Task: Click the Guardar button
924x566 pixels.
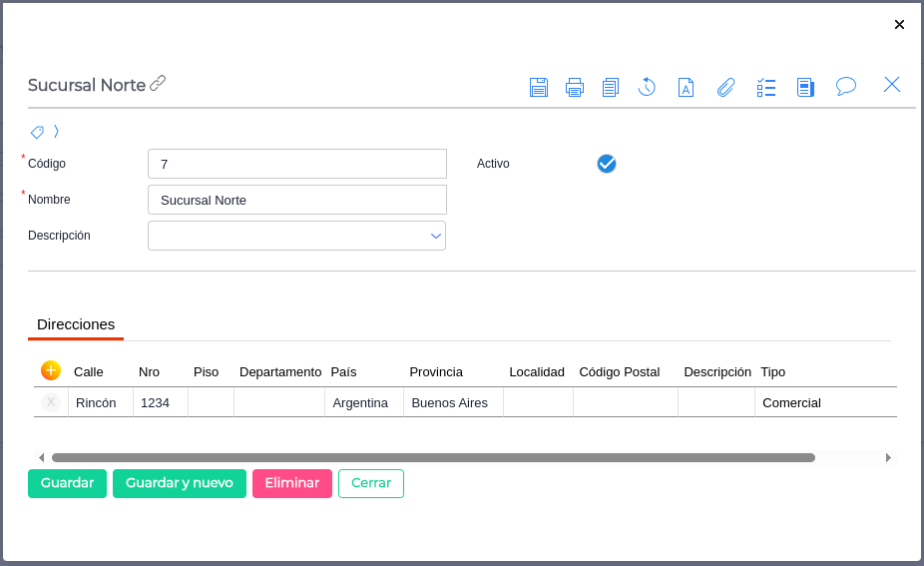Action: 67,483
